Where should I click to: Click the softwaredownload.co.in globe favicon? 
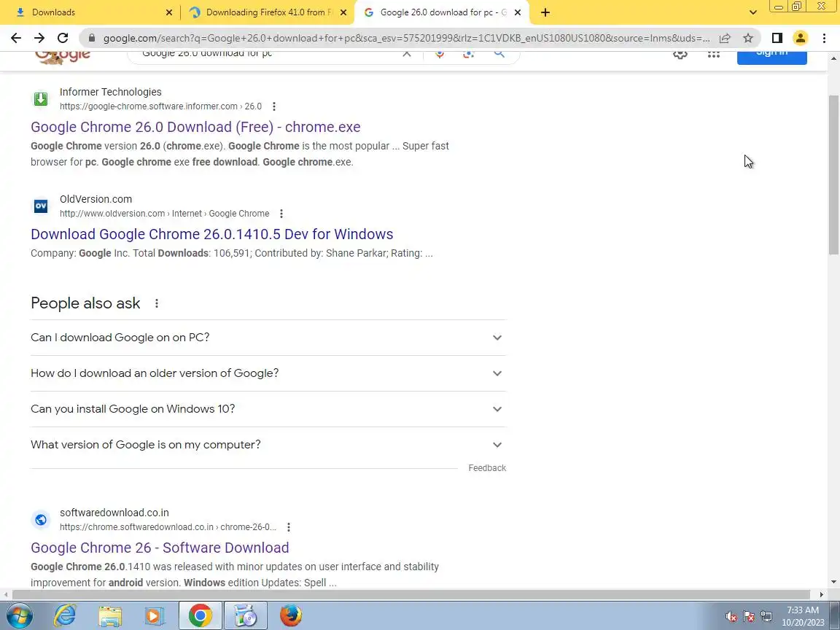click(x=41, y=520)
